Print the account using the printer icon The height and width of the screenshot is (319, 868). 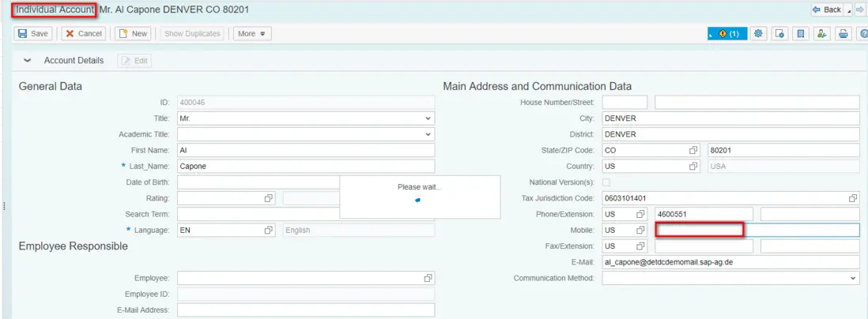coord(843,33)
